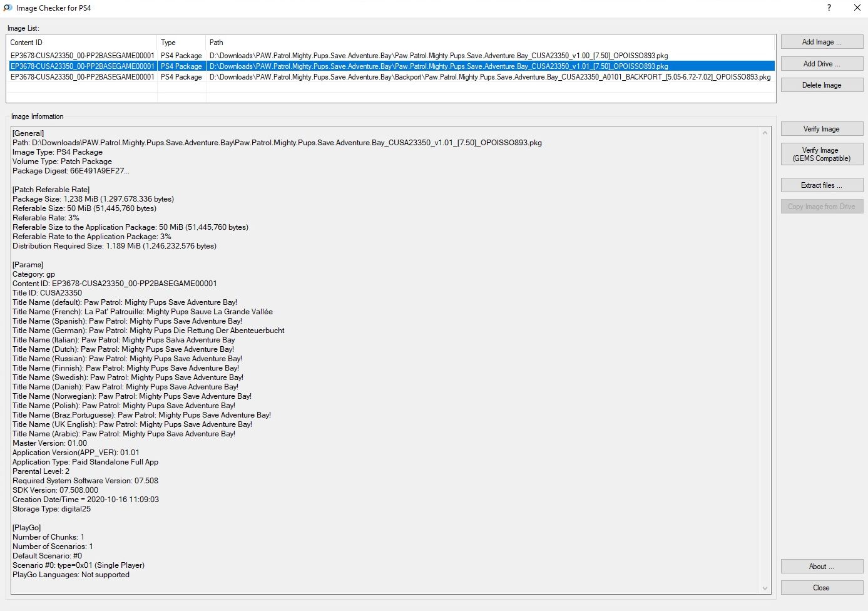Click PS4 Package type in first row
The image size is (868, 611).
point(181,56)
